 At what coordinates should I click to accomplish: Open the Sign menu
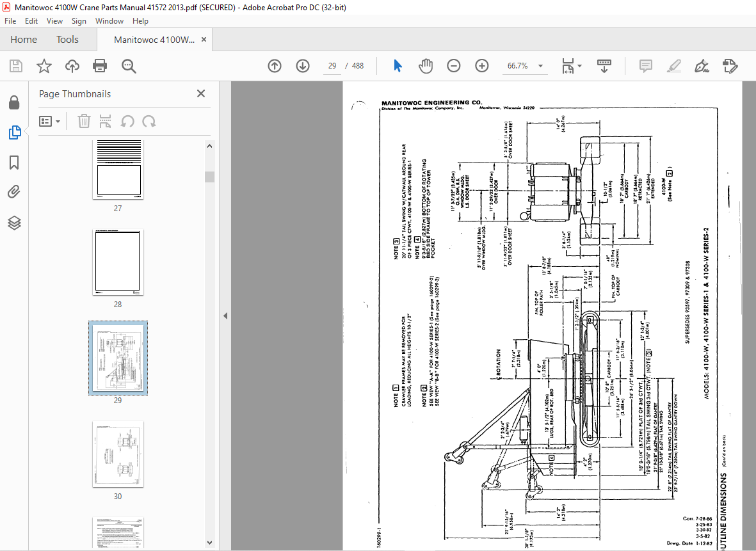79,21
